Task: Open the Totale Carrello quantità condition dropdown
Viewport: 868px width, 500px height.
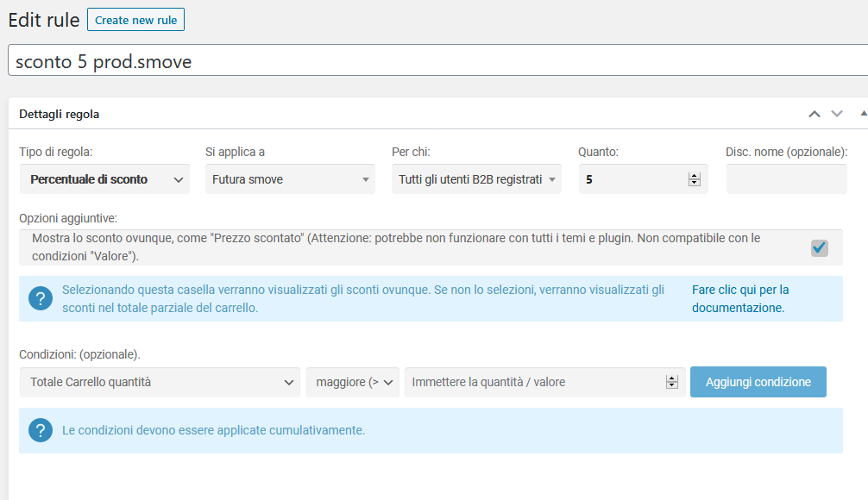Action: 160,382
